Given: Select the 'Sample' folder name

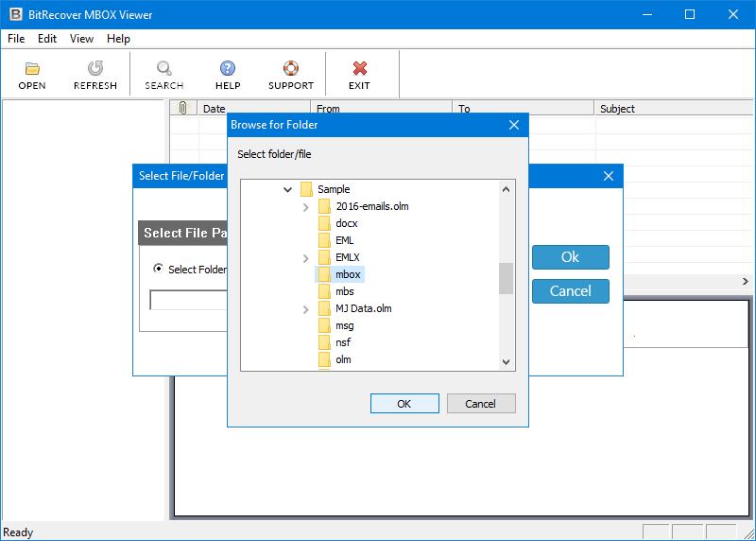Looking at the screenshot, I should coord(334,189).
